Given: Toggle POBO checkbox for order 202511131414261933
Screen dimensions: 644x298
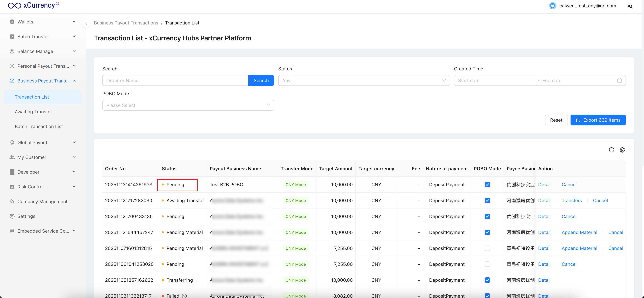Looking at the screenshot, I should [487, 185].
